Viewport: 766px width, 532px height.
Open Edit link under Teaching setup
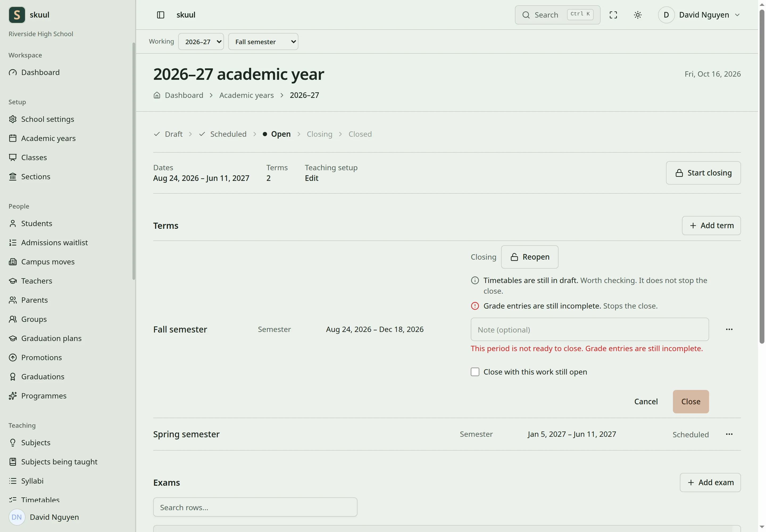pyautogui.click(x=311, y=178)
